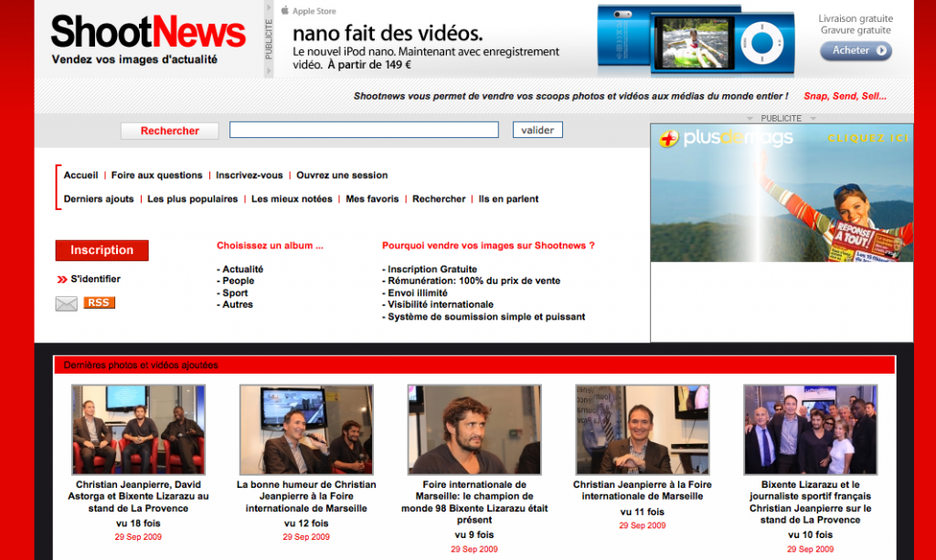Choose the Autres album
The height and width of the screenshot is (560, 936).
pos(237,305)
